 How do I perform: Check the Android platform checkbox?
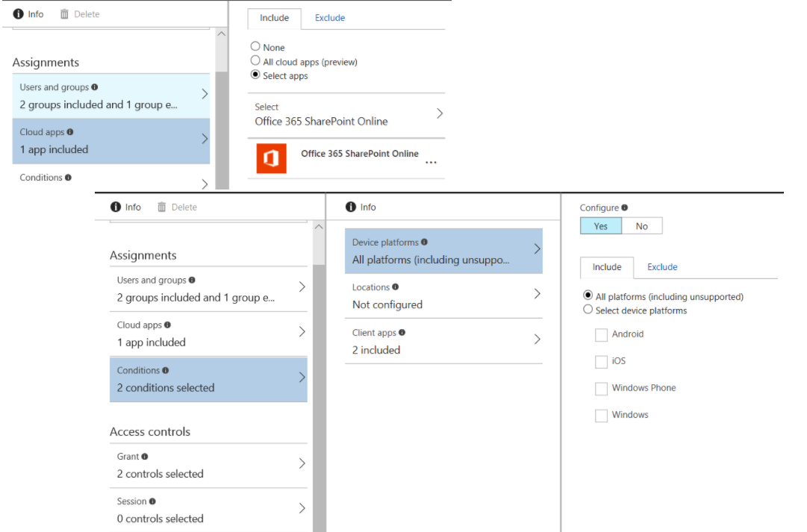[601, 335]
